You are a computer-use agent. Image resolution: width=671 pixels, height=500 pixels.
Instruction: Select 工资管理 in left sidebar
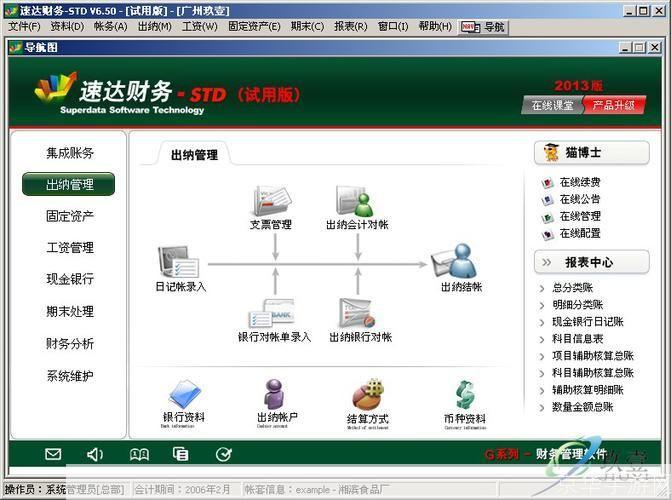(x=69, y=247)
